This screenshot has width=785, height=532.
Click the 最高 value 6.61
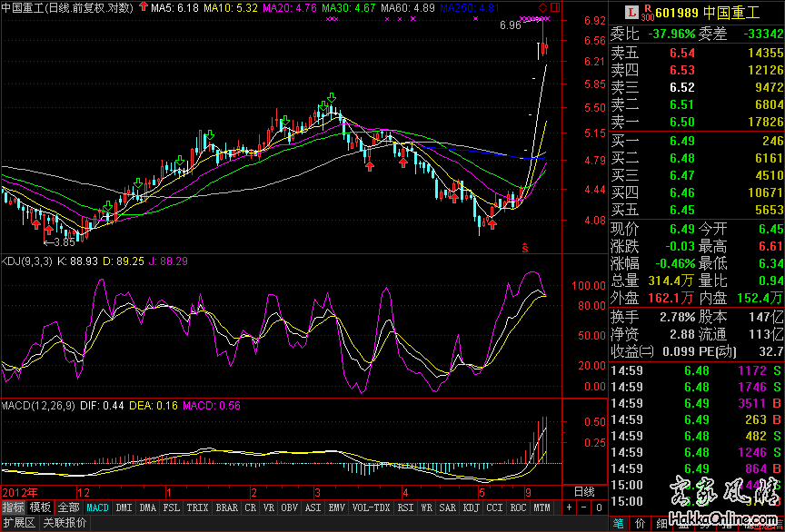tap(771, 246)
